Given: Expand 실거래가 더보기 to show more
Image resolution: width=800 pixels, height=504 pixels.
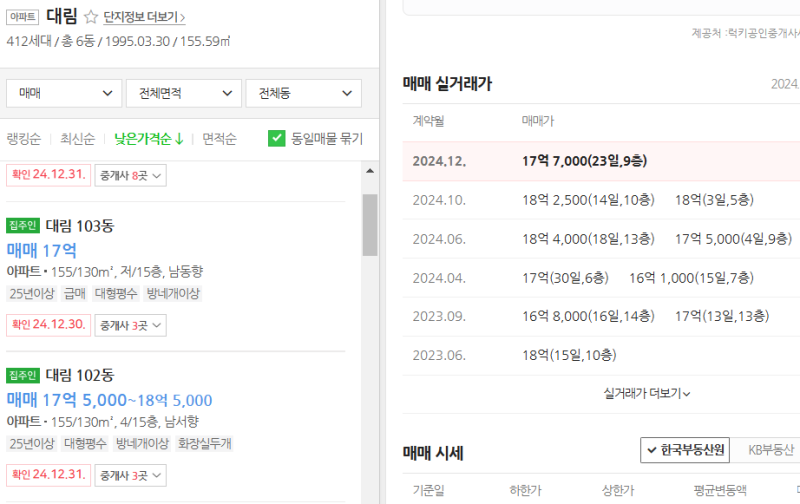Looking at the screenshot, I should [646, 394].
